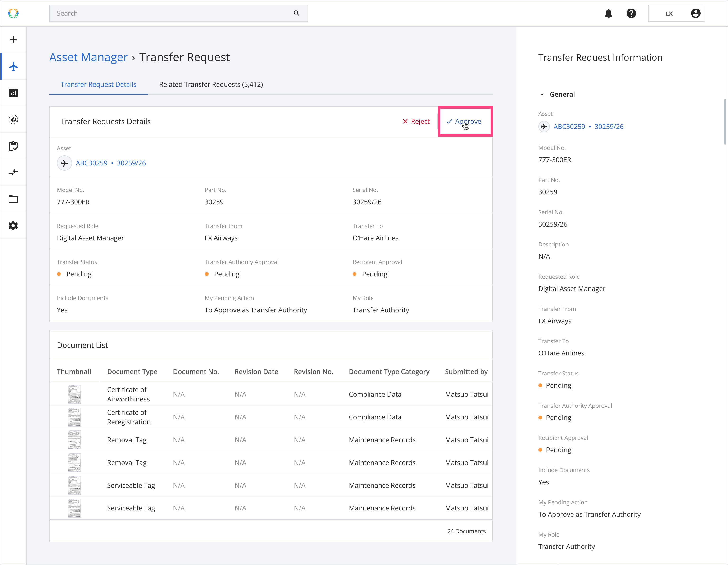The image size is (728, 565).
Task: Click LX Airways in the details card
Action: click(221, 238)
